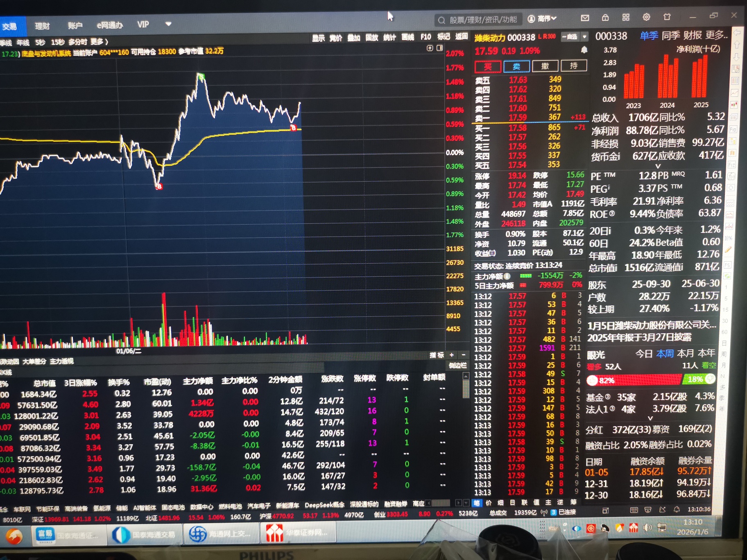Select 本周 in 眼光 sentiment panel
The width and height of the screenshot is (747, 560).
point(665,353)
